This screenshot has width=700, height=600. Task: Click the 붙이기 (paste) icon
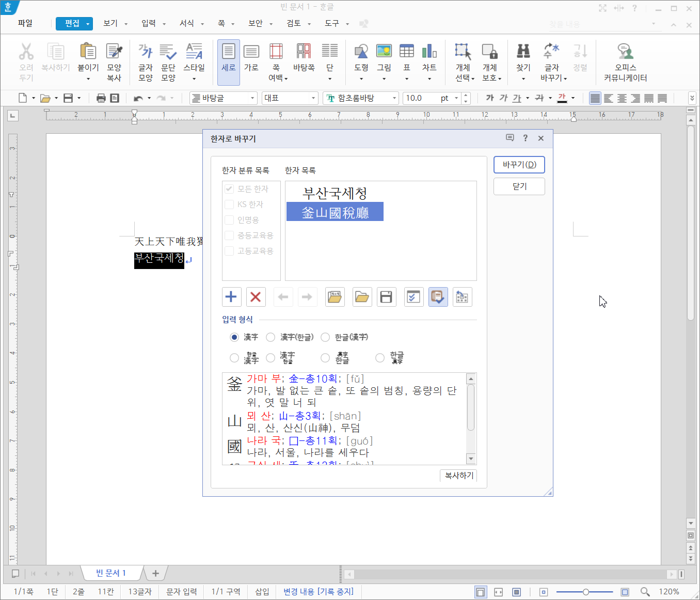[88, 52]
